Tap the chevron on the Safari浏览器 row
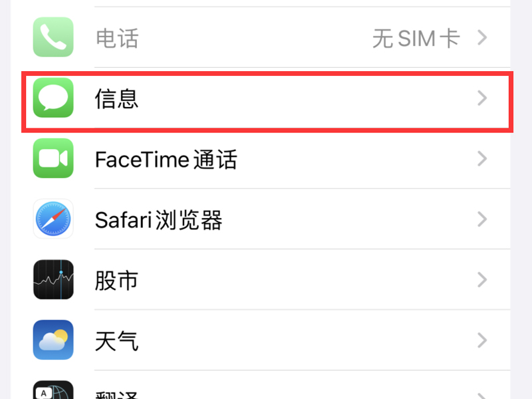Viewport: 532px width, 399px height. [483, 219]
